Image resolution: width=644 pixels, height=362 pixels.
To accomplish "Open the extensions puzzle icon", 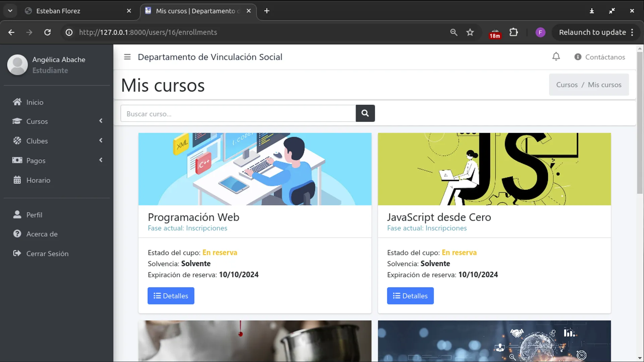I will tap(514, 32).
